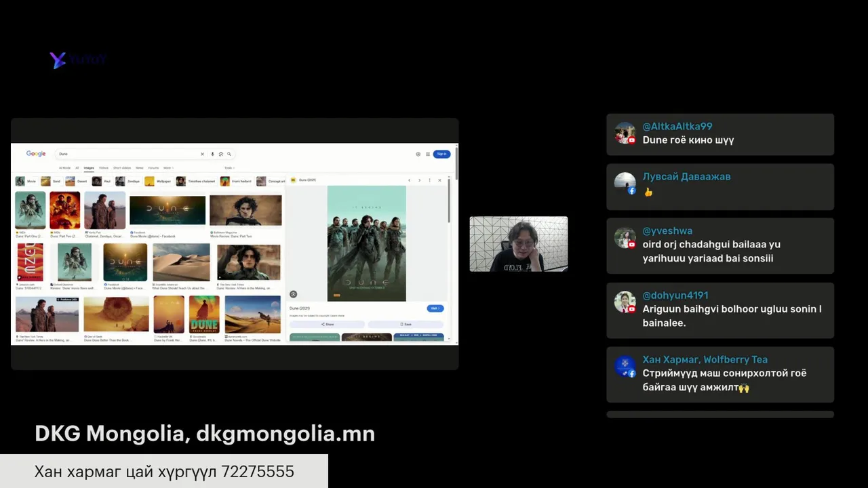Open the Vanity Fair Chalamet, Zendaya thumbnail
This screenshot has height=488, width=868.
pyautogui.click(x=105, y=211)
